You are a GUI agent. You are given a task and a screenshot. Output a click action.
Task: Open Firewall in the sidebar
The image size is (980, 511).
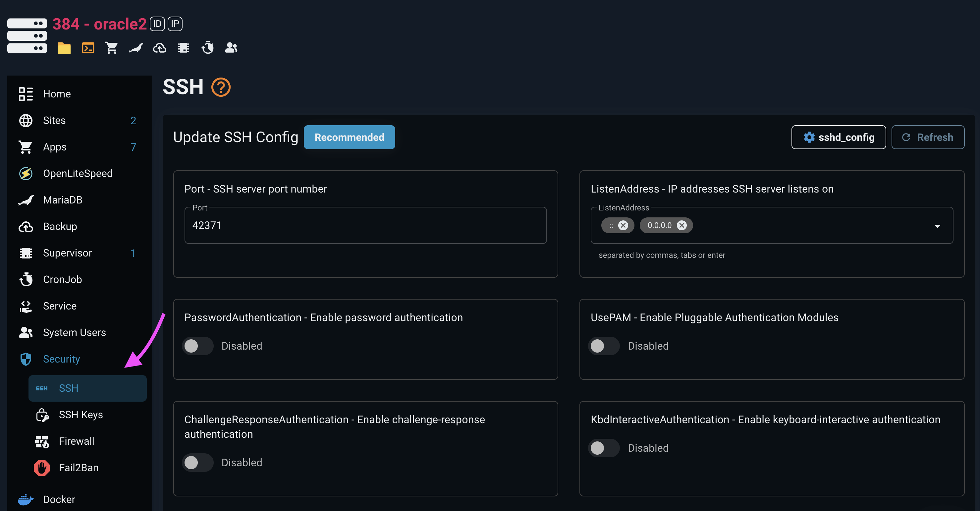77,441
